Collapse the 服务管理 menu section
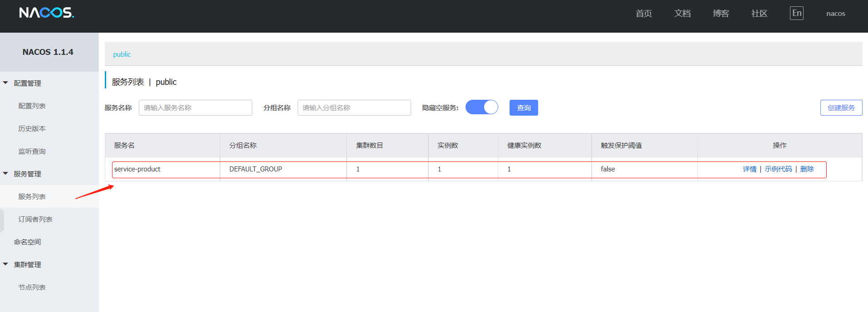 click(5, 174)
